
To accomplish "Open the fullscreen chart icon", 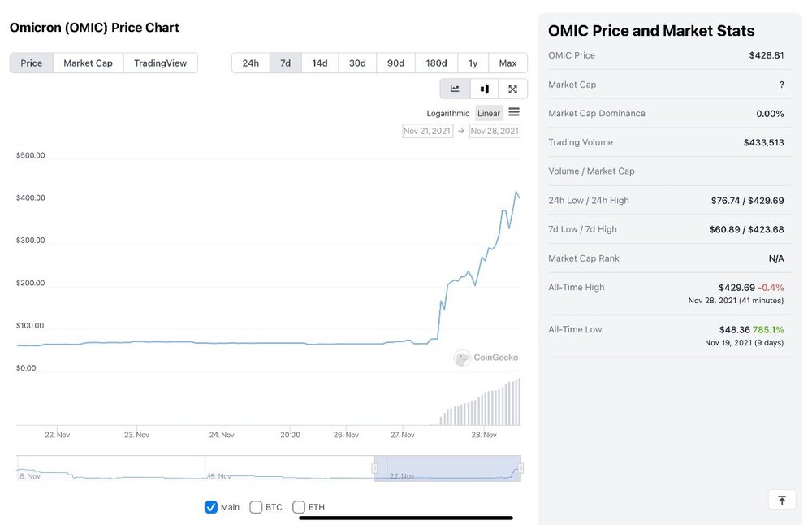I will (x=512, y=89).
